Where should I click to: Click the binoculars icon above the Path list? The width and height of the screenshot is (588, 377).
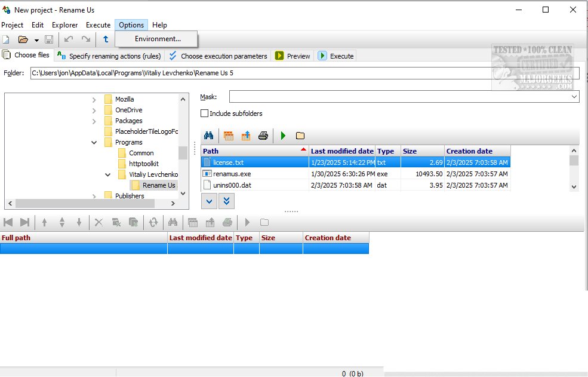(209, 136)
